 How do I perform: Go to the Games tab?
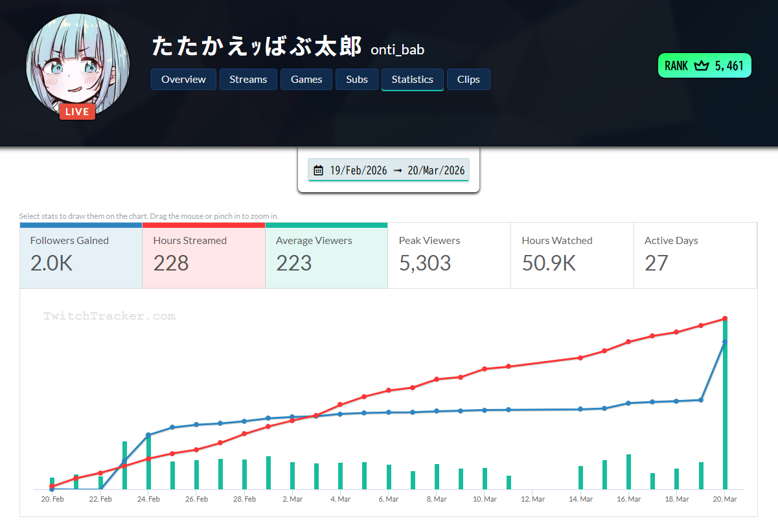click(306, 80)
